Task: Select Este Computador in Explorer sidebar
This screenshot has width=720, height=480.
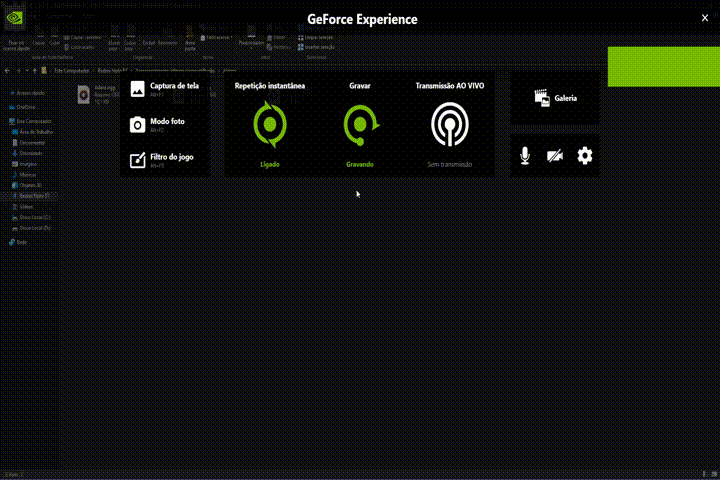Action: click(x=30, y=121)
